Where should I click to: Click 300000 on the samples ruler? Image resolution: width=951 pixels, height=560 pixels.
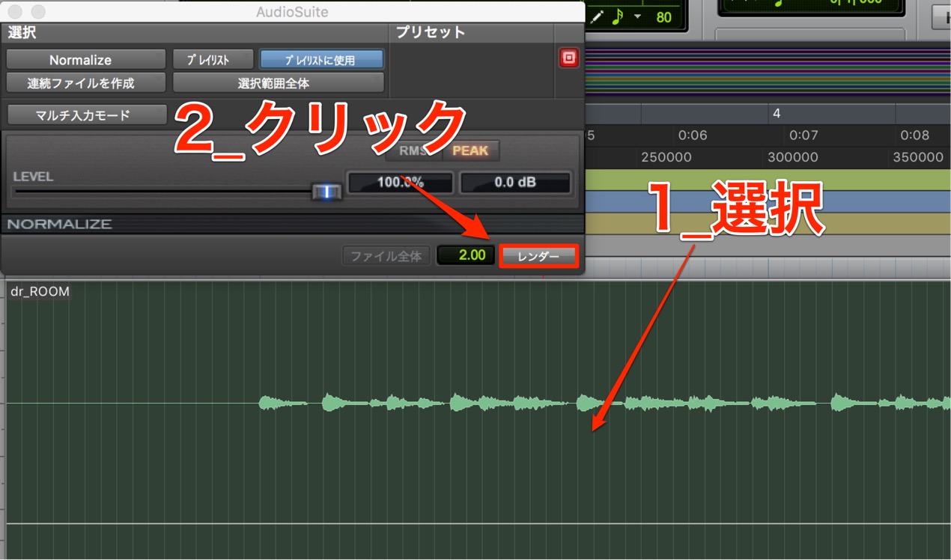click(x=793, y=157)
